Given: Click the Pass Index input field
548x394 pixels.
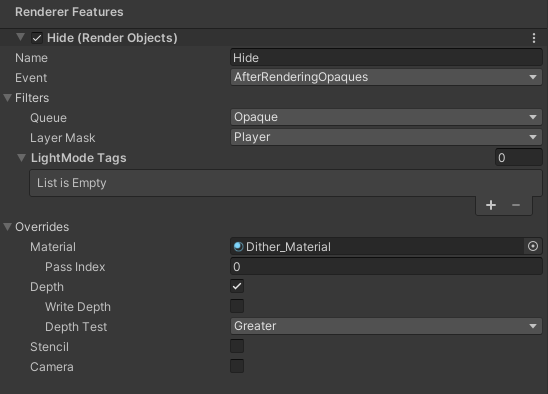Looking at the screenshot, I should click(x=386, y=267).
